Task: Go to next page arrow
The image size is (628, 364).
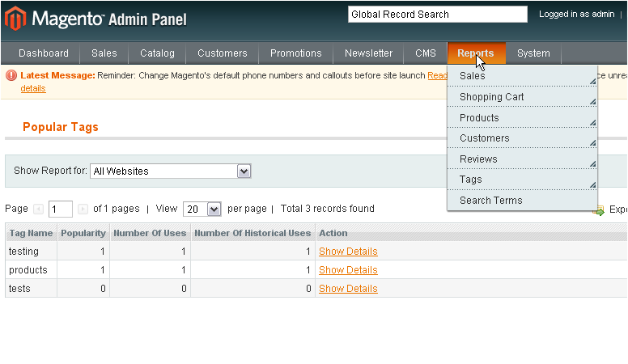Action: click(83, 209)
